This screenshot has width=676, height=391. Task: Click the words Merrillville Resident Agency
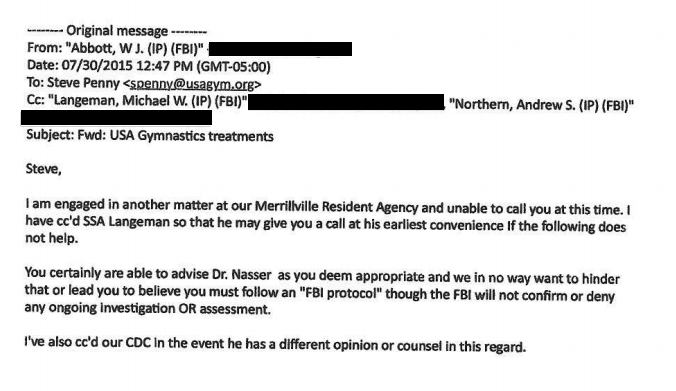click(x=336, y=206)
